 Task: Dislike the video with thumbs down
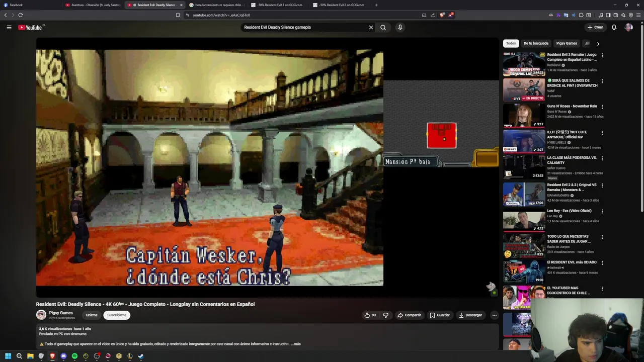tap(386, 315)
